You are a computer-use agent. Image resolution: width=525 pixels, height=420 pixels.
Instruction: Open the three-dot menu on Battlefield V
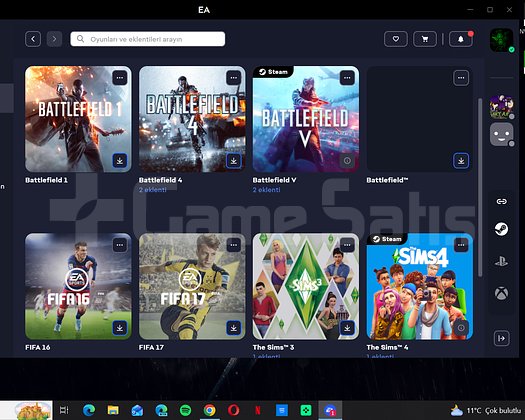tap(347, 78)
